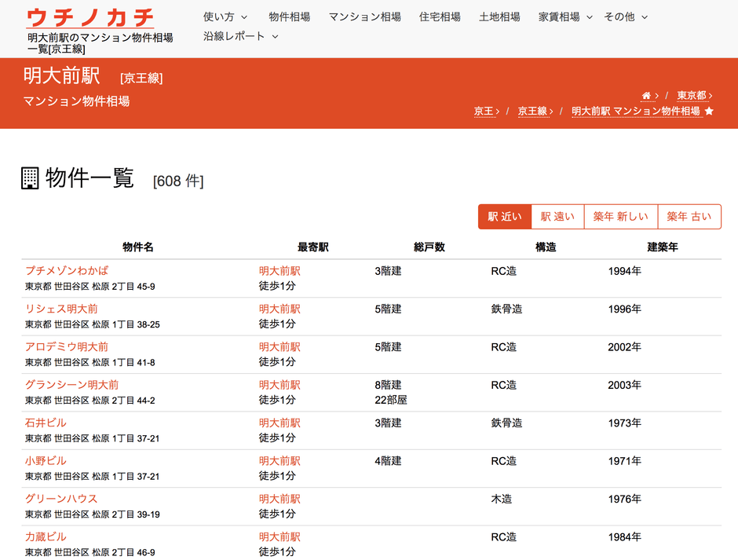Sort listings by 駅 遠い
This screenshot has height=560, width=738.
tap(557, 216)
